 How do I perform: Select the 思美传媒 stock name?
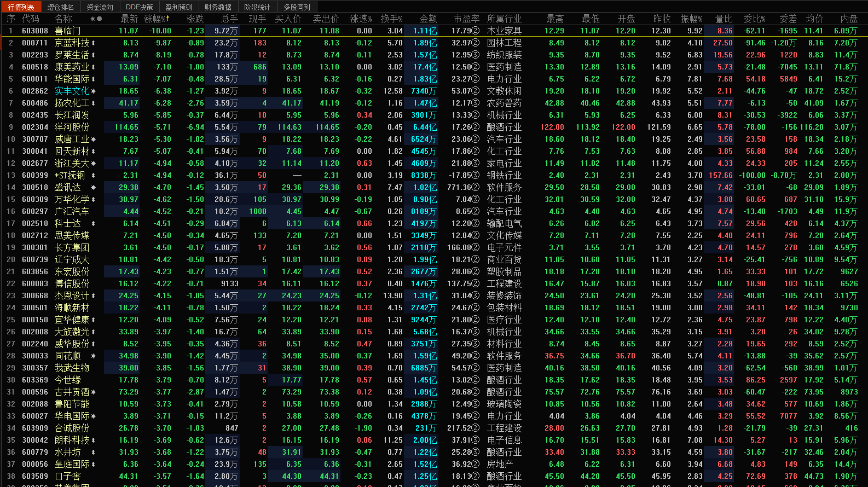point(72,235)
